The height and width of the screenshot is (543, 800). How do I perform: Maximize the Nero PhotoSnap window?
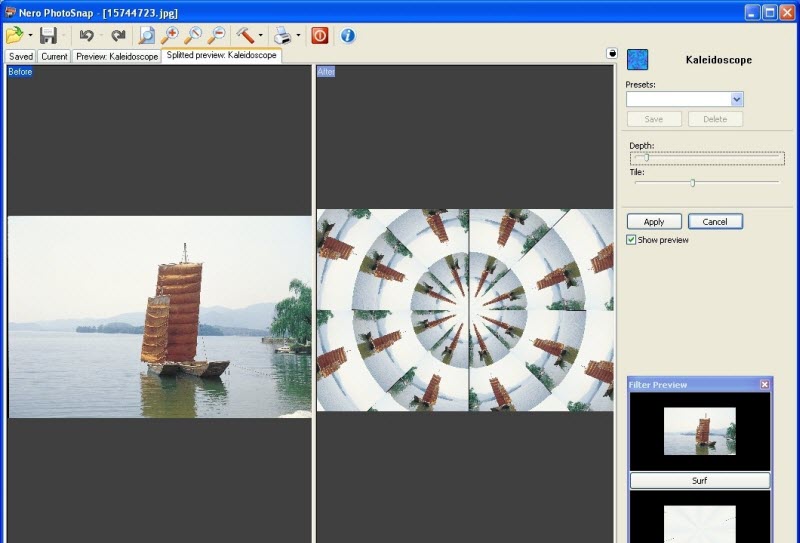click(x=769, y=12)
